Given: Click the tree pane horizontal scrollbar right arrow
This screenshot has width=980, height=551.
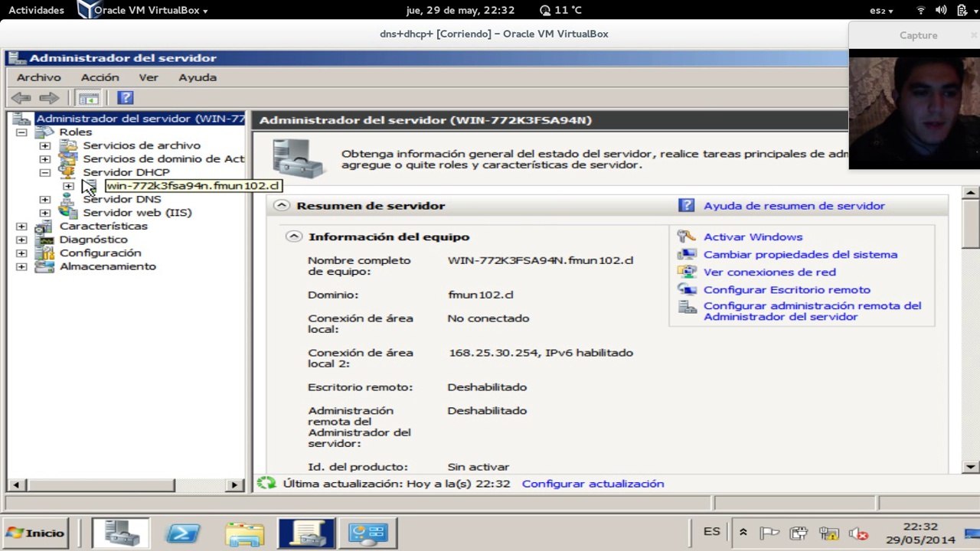Looking at the screenshot, I should pos(235,484).
